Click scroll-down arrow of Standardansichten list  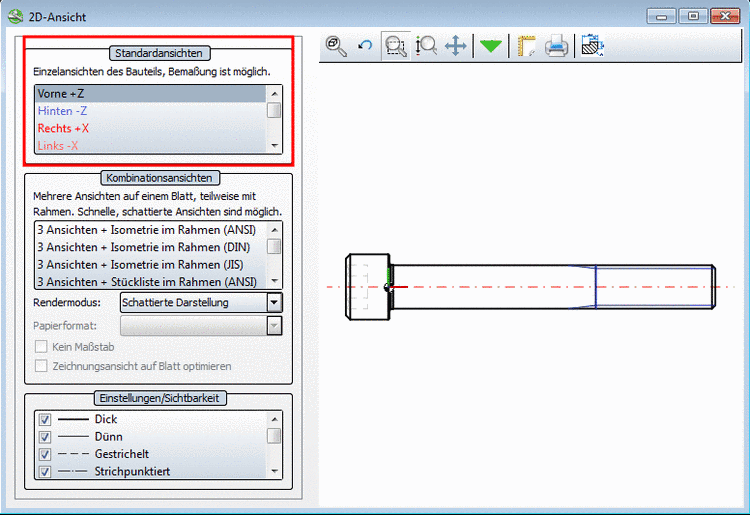[274, 145]
